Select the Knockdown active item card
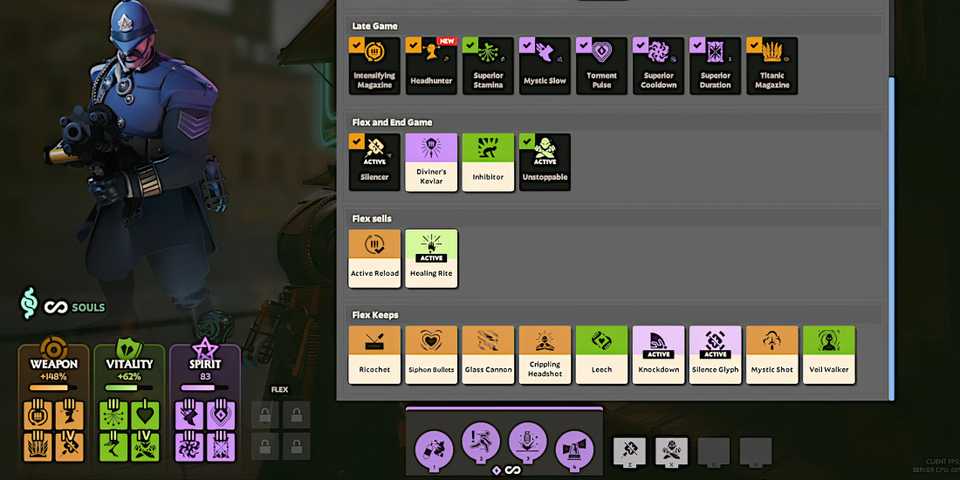This screenshot has height=480, width=960. tap(658, 354)
